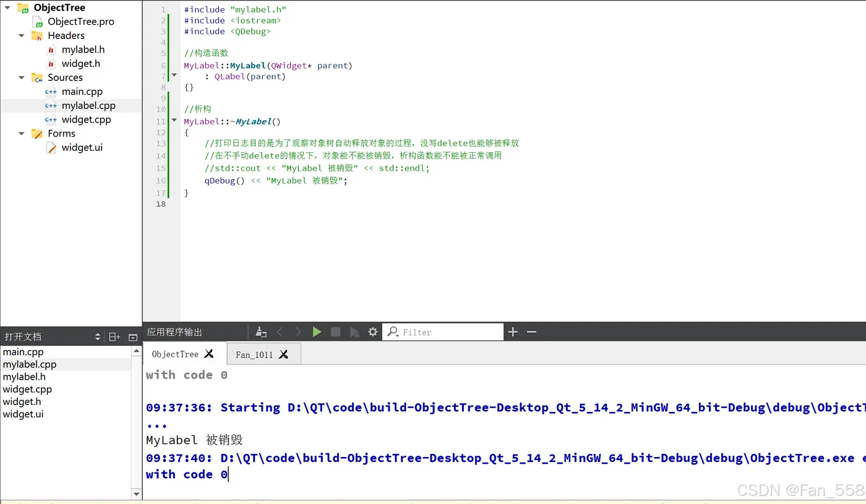
Task: Open widget.cpp under Sources
Action: click(86, 120)
